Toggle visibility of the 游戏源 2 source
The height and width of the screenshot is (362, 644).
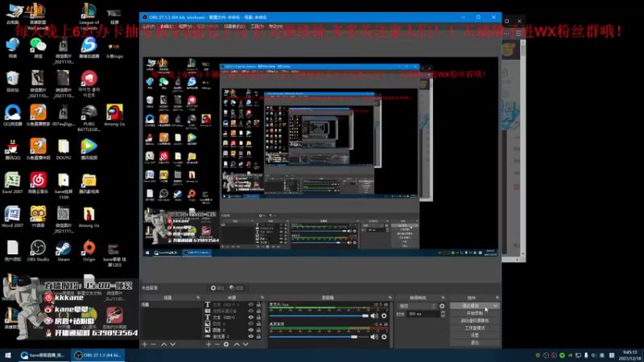click(x=250, y=336)
